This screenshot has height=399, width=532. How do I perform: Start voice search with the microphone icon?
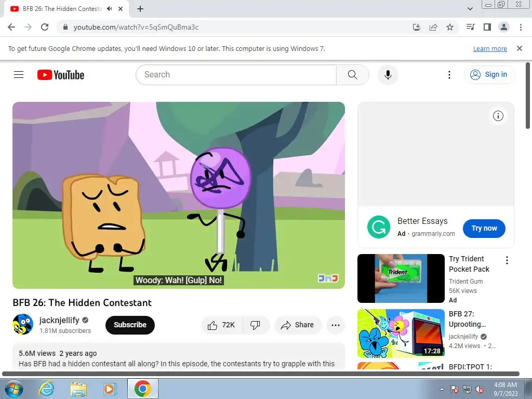pyautogui.click(x=388, y=75)
